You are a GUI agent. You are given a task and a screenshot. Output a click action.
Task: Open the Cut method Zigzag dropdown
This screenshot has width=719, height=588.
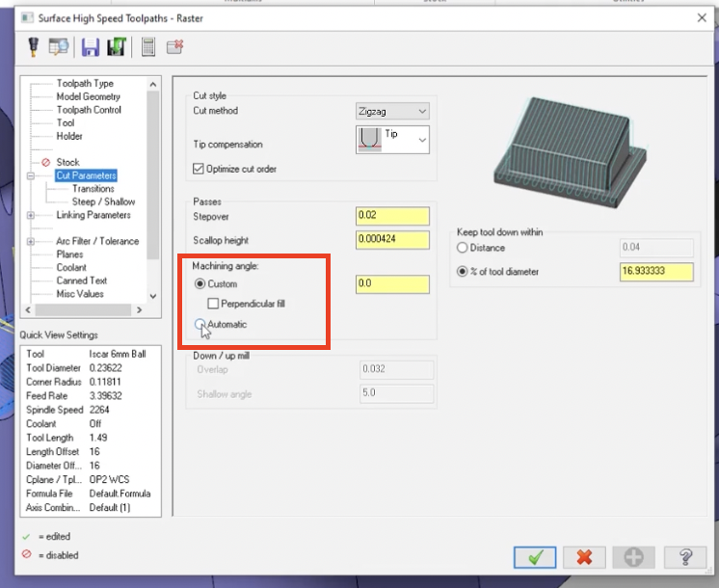392,112
